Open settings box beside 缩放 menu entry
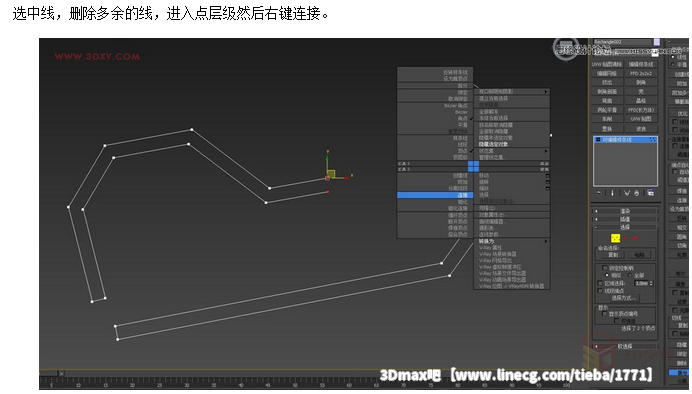Screen dimensions: 692x394 [548, 188]
